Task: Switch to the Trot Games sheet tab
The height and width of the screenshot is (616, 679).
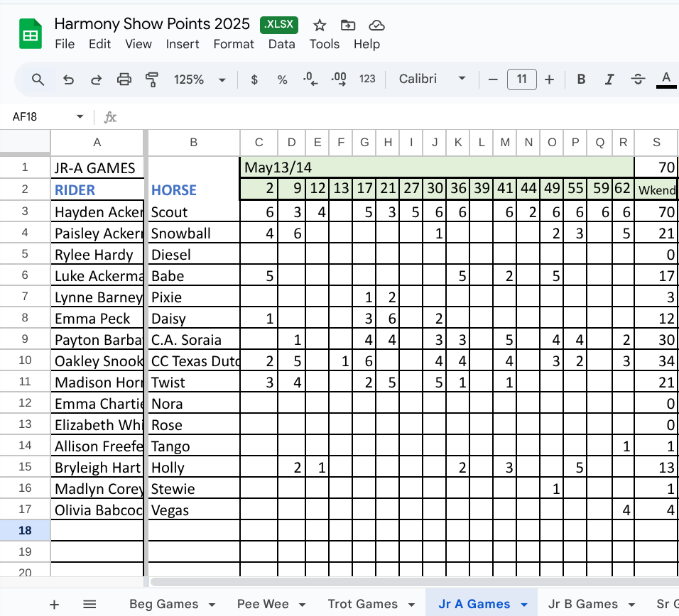Action: [x=362, y=604]
